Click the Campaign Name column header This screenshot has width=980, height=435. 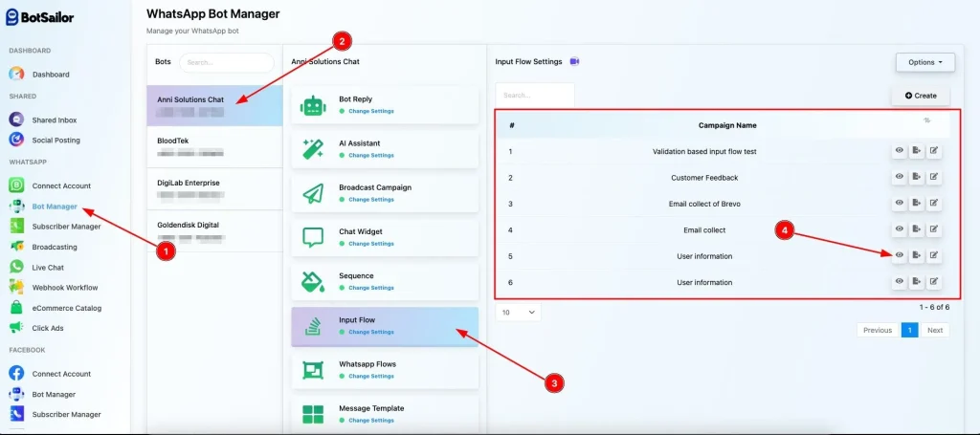(x=727, y=125)
